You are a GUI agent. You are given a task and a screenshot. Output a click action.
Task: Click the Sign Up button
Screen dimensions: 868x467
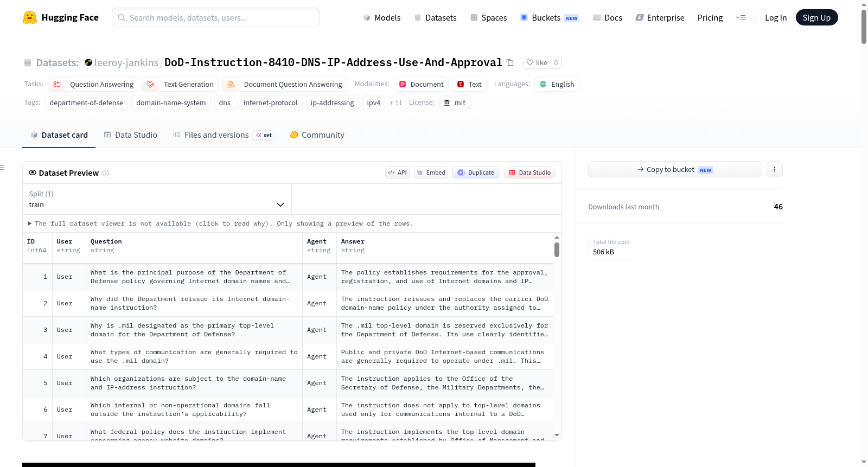pyautogui.click(x=816, y=17)
